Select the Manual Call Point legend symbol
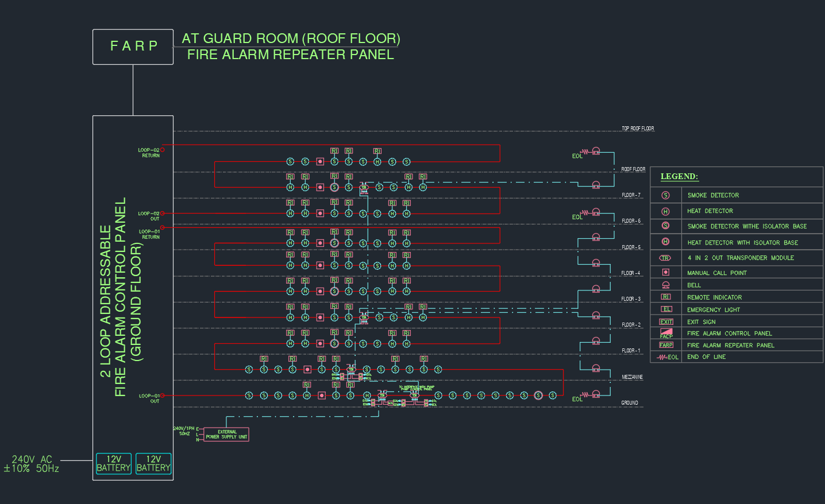 coord(665,272)
